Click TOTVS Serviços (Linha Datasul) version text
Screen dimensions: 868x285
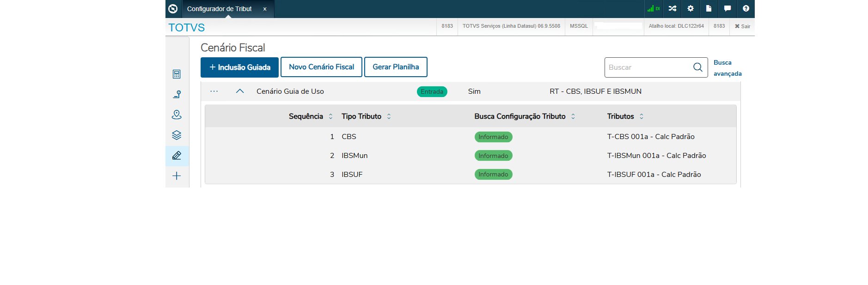(x=511, y=26)
